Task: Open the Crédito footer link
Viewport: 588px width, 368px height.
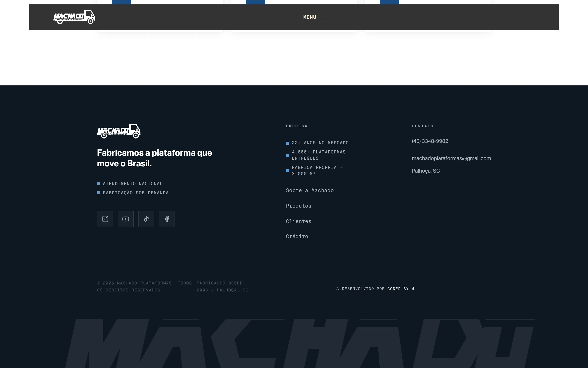Action: (297, 236)
